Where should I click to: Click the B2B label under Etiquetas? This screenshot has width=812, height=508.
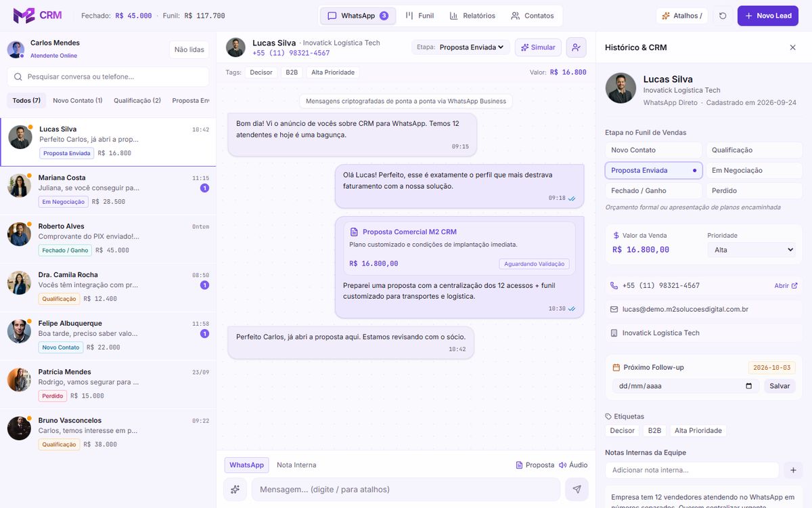coord(654,431)
